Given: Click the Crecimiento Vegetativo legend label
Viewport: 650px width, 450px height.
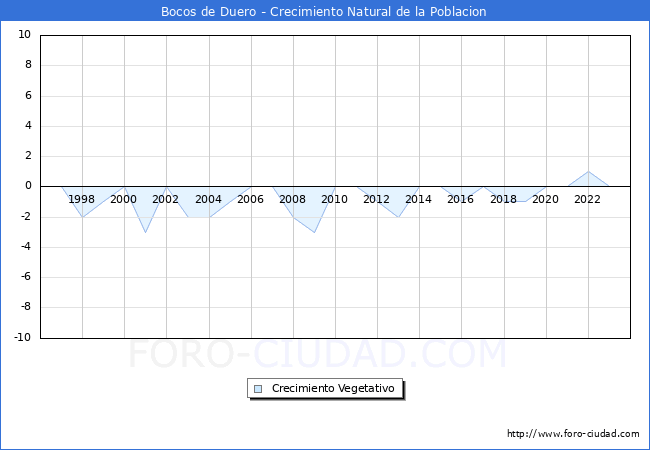Looking at the screenshot, I should pyautogui.click(x=333, y=388).
